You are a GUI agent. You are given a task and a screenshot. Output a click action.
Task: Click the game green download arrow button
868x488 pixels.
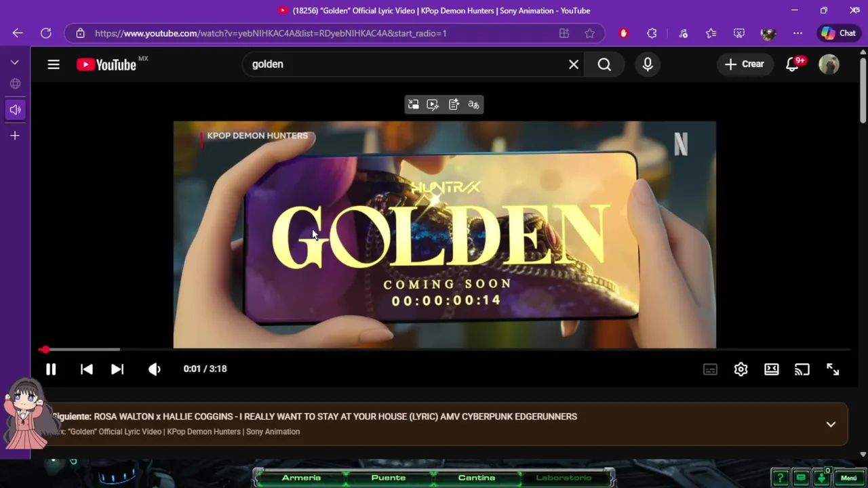pyautogui.click(x=821, y=478)
